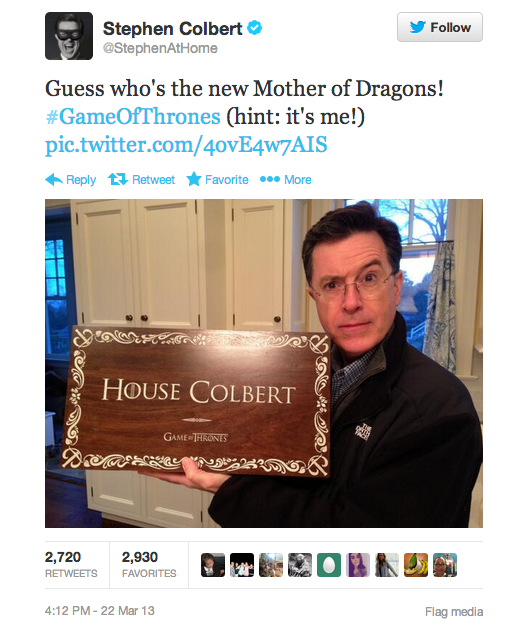Open the More options ellipsis

[x=270, y=179]
